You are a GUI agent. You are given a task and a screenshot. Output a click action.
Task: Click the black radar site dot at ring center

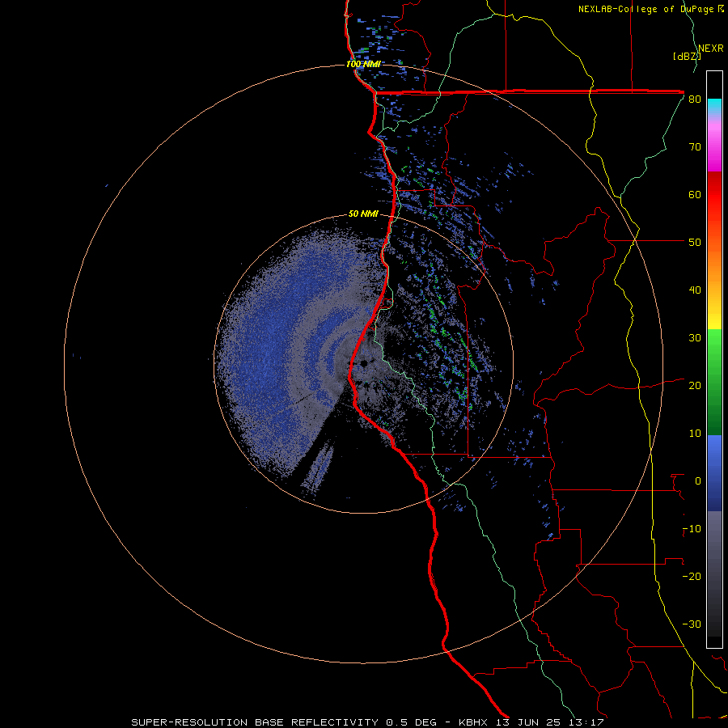[x=365, y=363]
